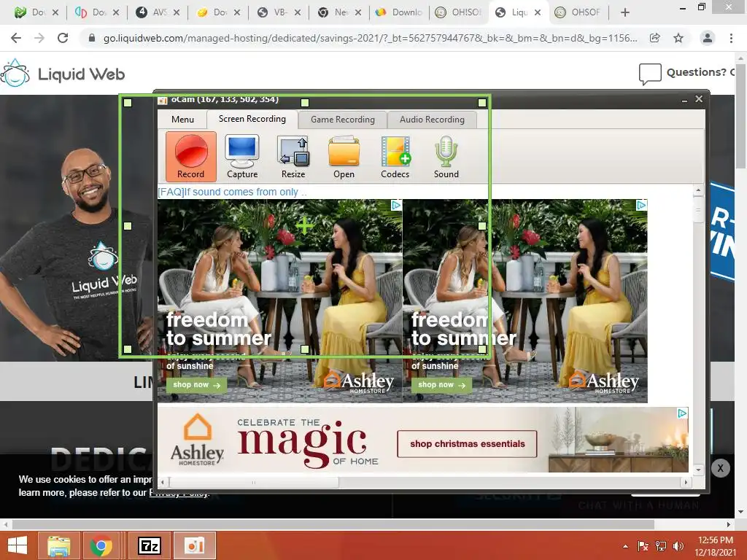Click the Sound microphone icon
This screenshot has height=560, width=747.
pos(446,157)
